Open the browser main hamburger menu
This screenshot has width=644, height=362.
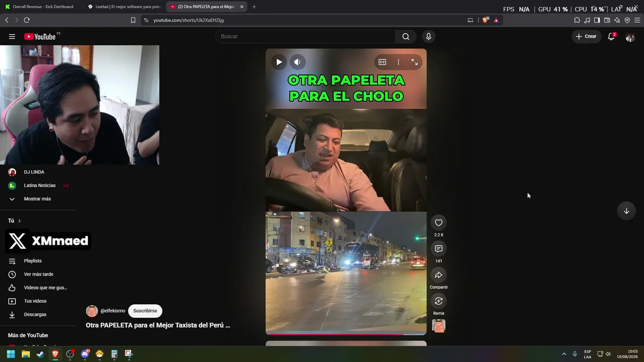[x=637, y=20]
